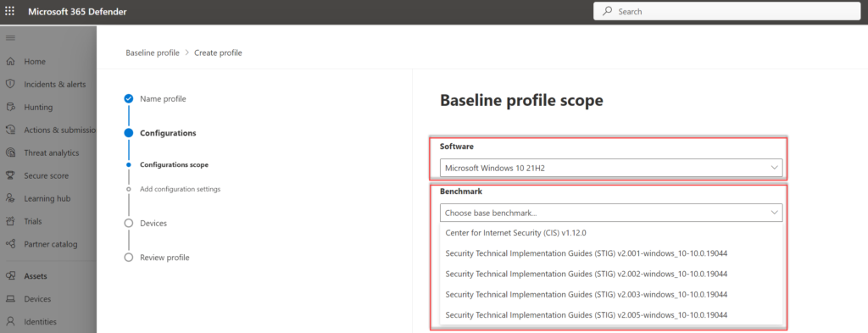
Task: Open Trials in navigation
Action: point(33,221)
